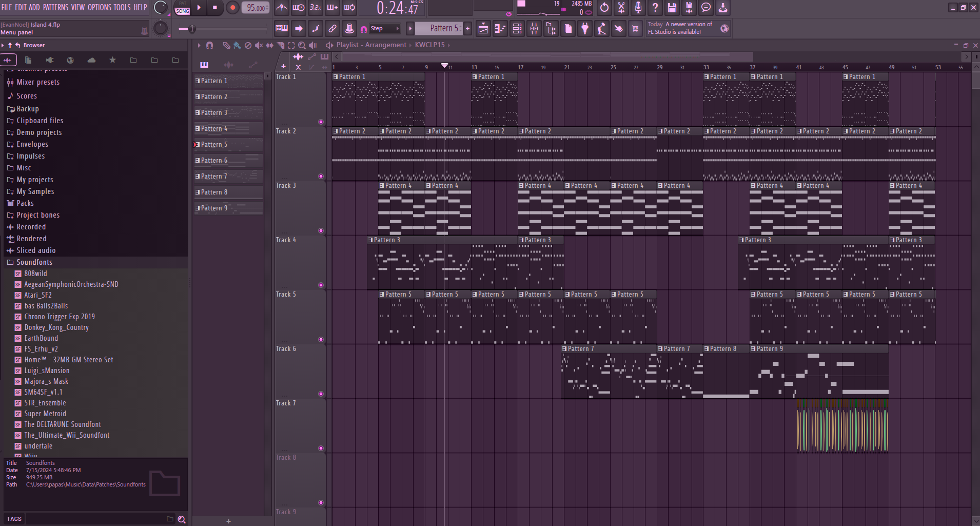
Task: Switch the PAT/SONG mode toggle
Action: 183,8
